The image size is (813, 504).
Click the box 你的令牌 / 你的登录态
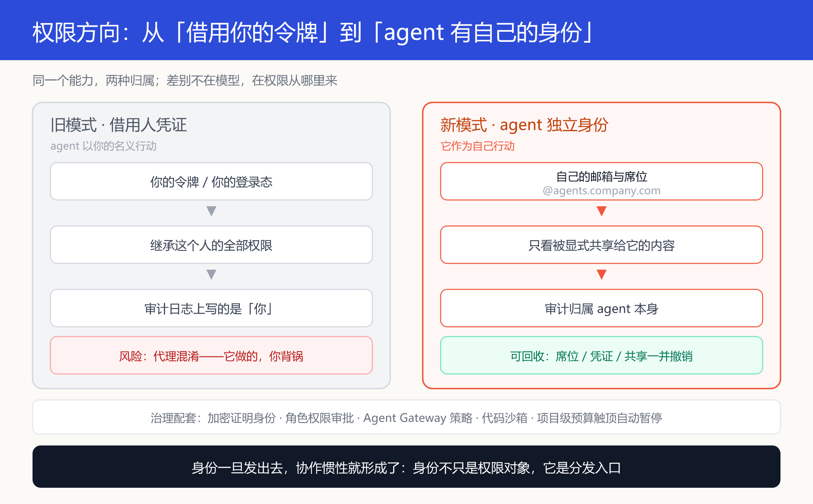pos(211,181)
